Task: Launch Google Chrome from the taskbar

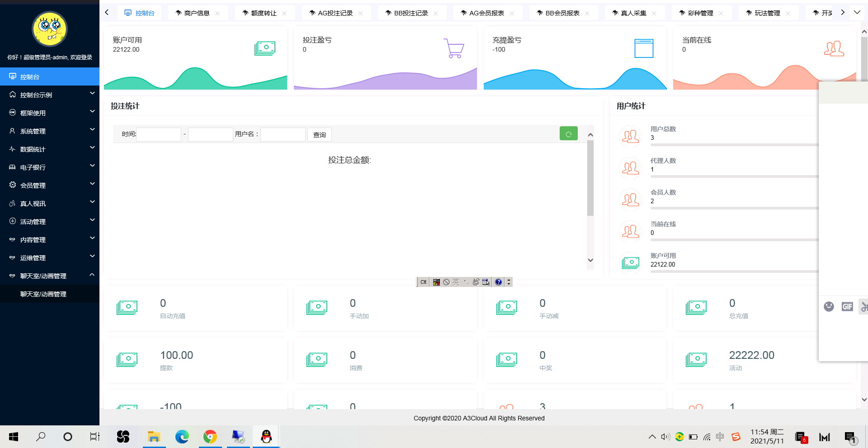Action: (x=210, y=437)
